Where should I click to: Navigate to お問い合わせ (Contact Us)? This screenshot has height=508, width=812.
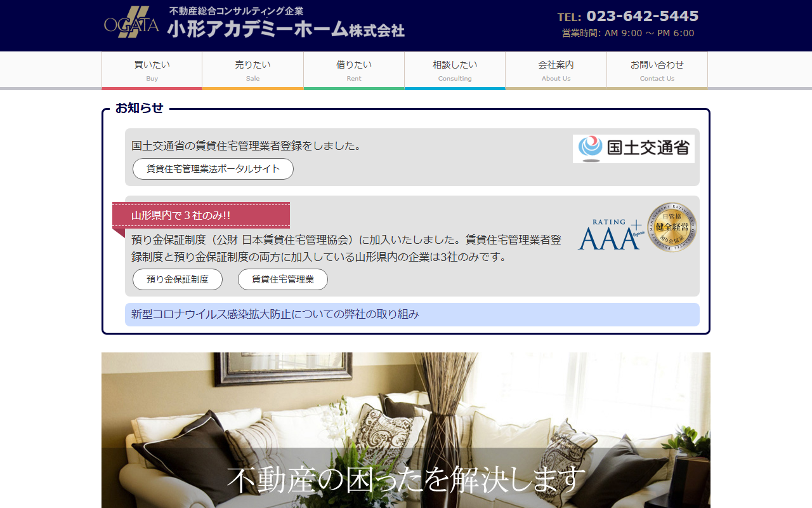pyautogui.click(x=657, y=70)
